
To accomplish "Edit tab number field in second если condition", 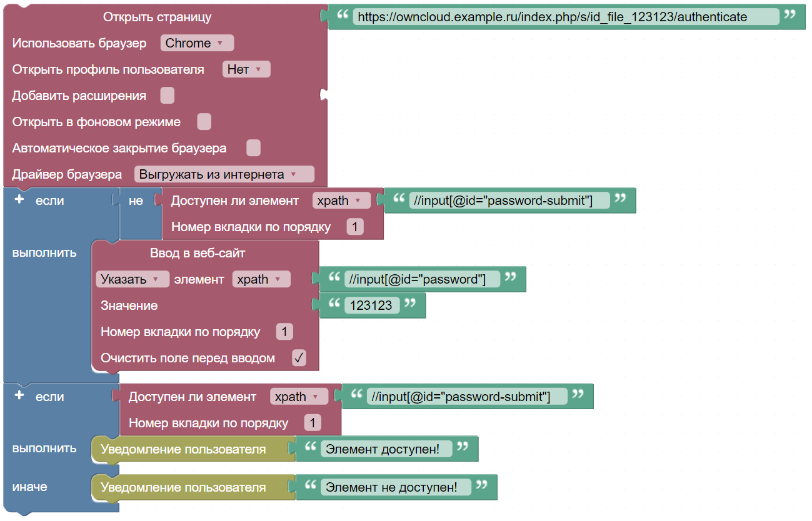I will [312, 423].
